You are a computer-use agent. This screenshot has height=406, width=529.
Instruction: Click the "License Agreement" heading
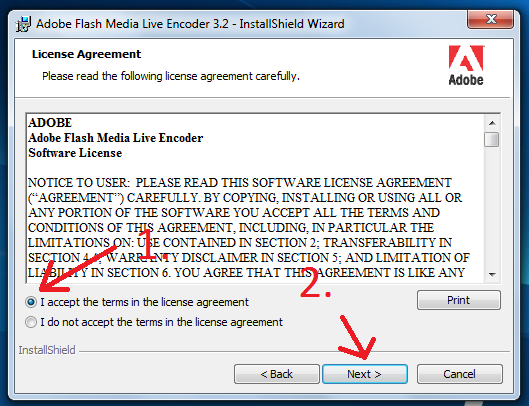point(86,54)
